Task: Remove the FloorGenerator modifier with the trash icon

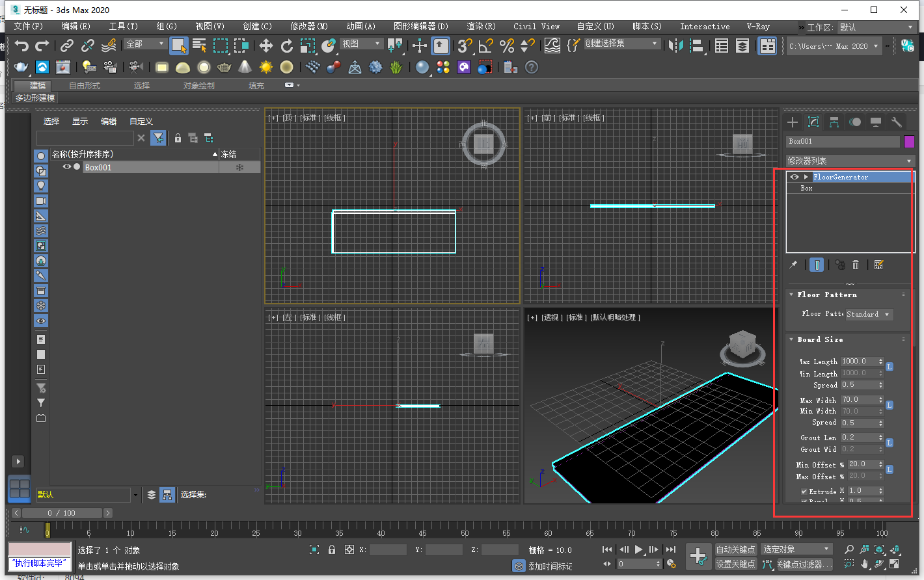Action: [x=856, y=265]
